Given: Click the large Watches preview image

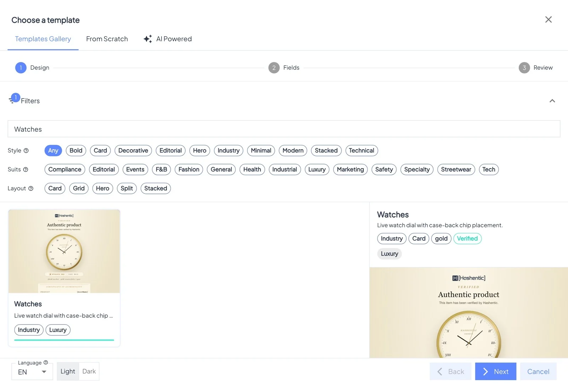Looking at the screenshot, I should (x=469, y=312).
